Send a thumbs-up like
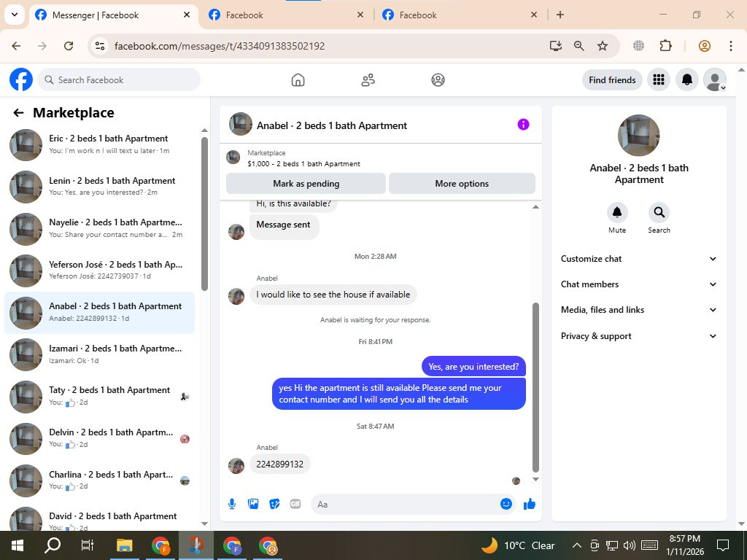747x560 pixels. (x=530, y=504)
